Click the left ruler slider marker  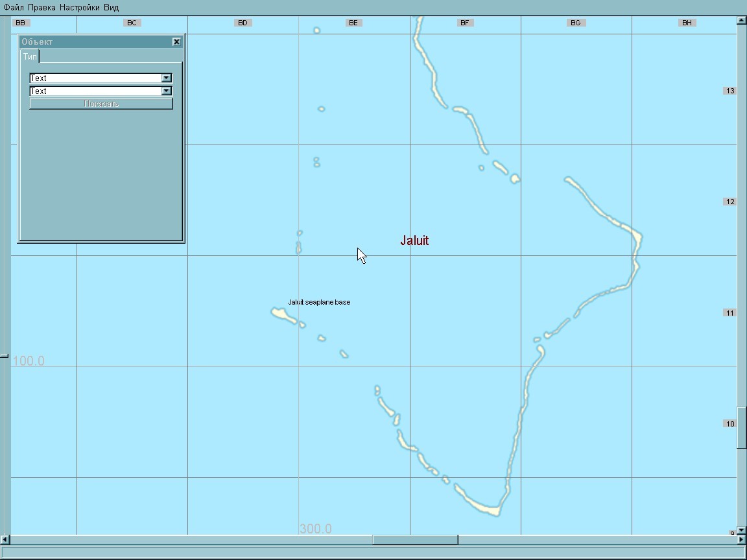click(x=5, y=356)
